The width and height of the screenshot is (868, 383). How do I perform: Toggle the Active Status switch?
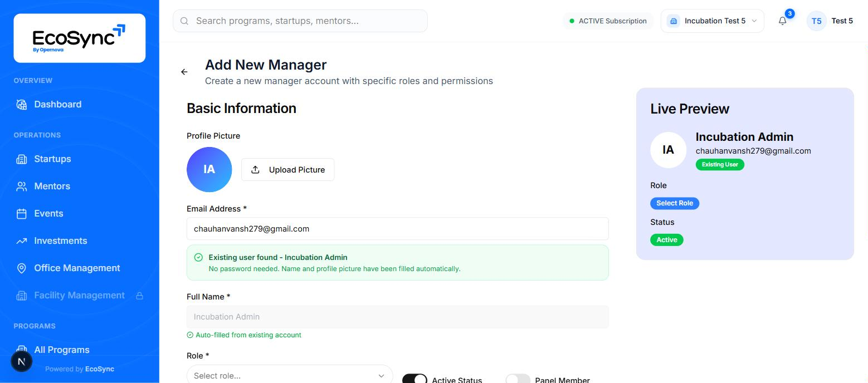pos(415,380)
